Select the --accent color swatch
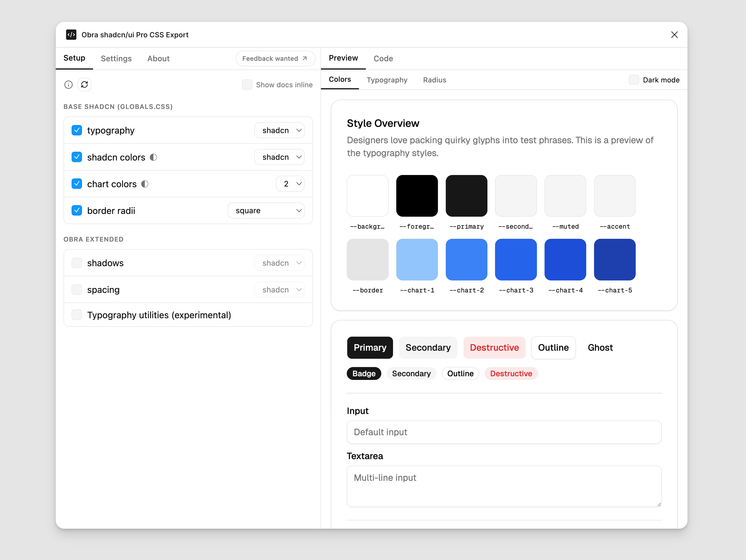This screenshot has width=746, height=560. tap(615, 196)
